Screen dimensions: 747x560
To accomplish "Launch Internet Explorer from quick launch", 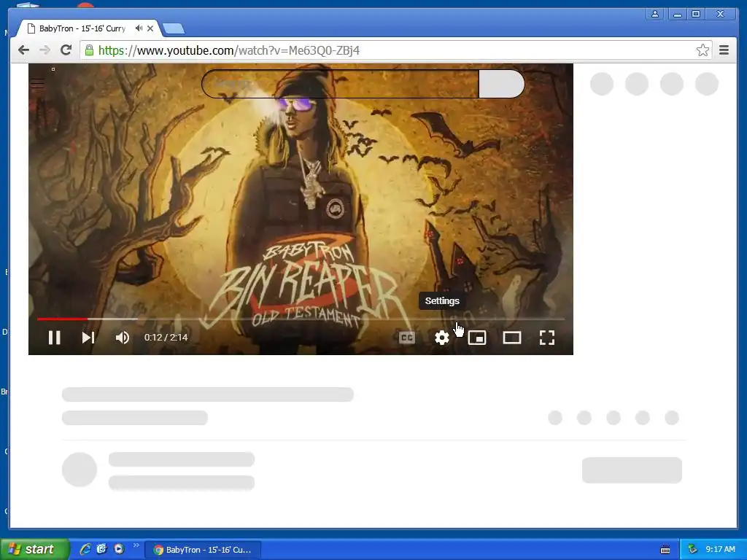I will coord(85,549).
